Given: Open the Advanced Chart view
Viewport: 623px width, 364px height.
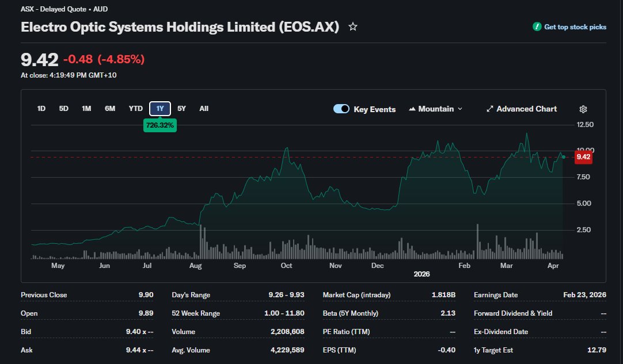Looking at the screenshot, I should 526,109.
